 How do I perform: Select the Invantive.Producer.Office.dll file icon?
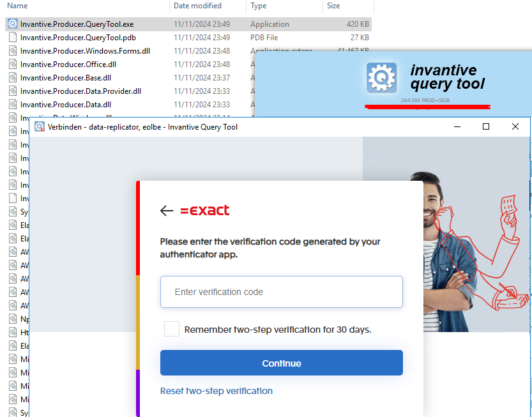[13, 64]
